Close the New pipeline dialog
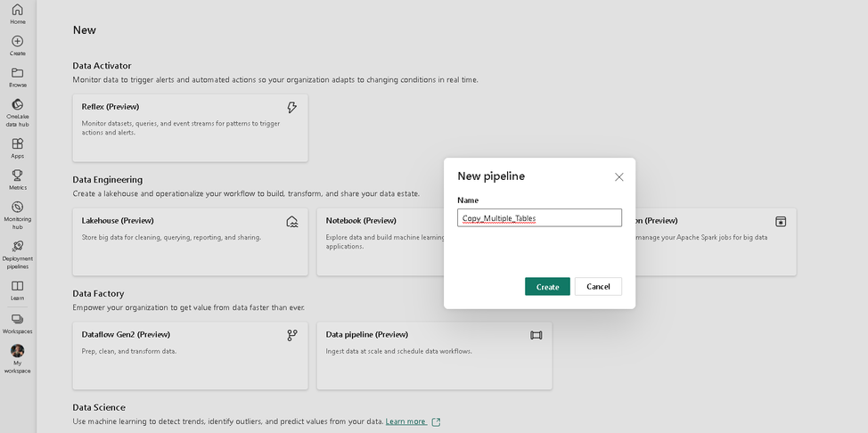868x433 pixels. click(618, 177)
